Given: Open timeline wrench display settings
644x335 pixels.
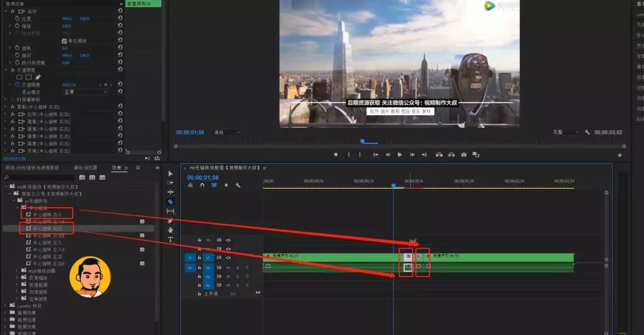Looking at the screenshot, I should 238,185.
